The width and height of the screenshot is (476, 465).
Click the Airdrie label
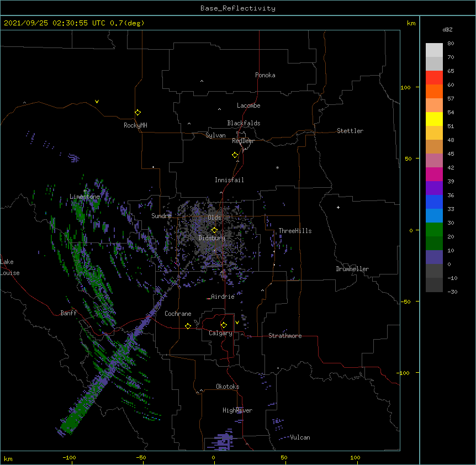pyautogui.click(x=223, y=297)
